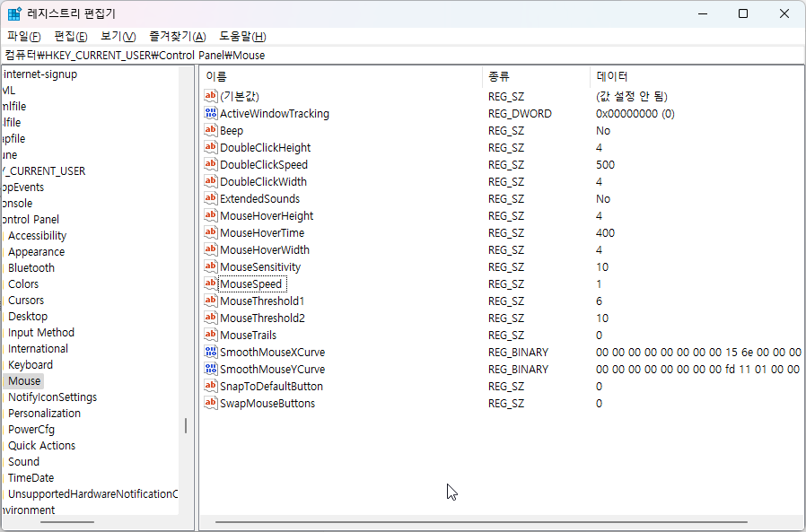
Task: Click the binary icon beside SmoothMouseXCurve
Action: [210, 352]
